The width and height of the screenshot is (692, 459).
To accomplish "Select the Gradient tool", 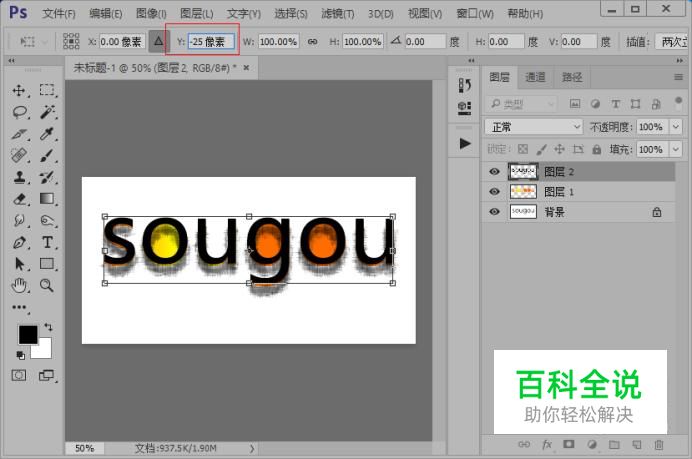I will point(47,199).
